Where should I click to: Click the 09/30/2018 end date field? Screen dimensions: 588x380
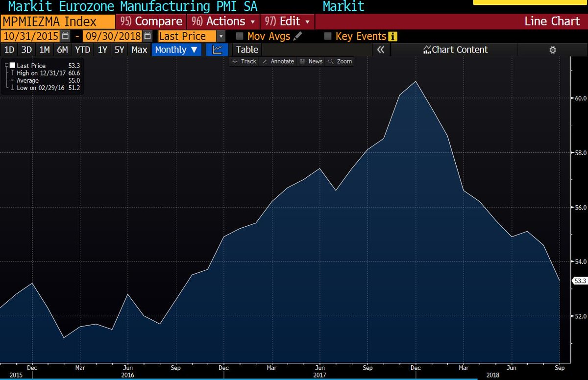[113, 36]
